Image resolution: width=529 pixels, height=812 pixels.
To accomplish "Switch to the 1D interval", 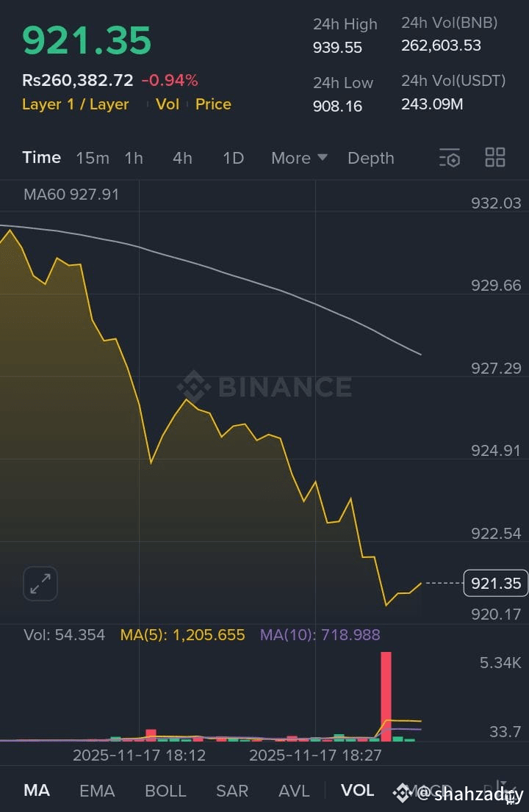I will (233, 158).
